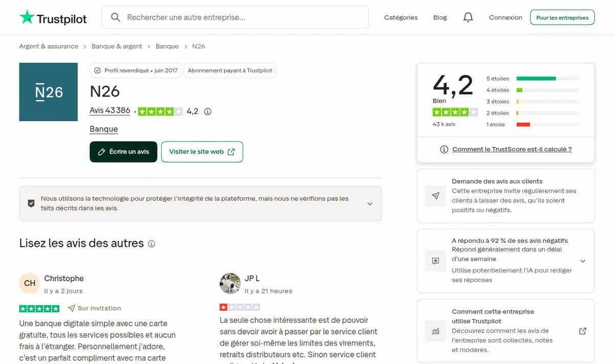Viewport: 614px width, 364px height.
Task: Open the 'Banque' breadcrumb link
Action: click(x=167, y=46)
